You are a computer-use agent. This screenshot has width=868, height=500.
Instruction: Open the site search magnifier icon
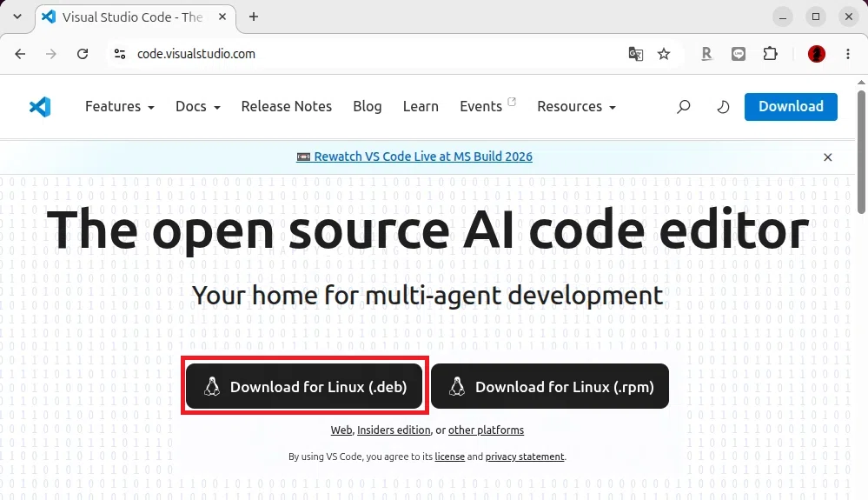coord(683,106)
